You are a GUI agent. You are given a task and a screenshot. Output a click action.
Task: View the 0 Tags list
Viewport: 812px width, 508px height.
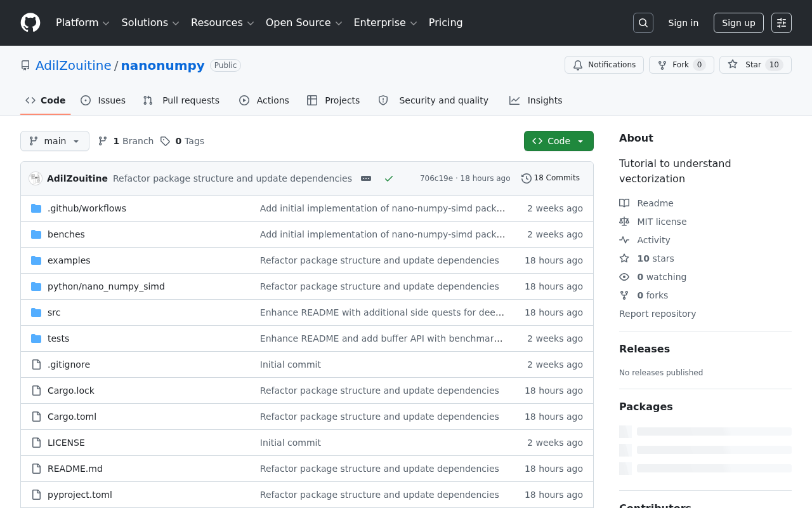tap(183, 141)
